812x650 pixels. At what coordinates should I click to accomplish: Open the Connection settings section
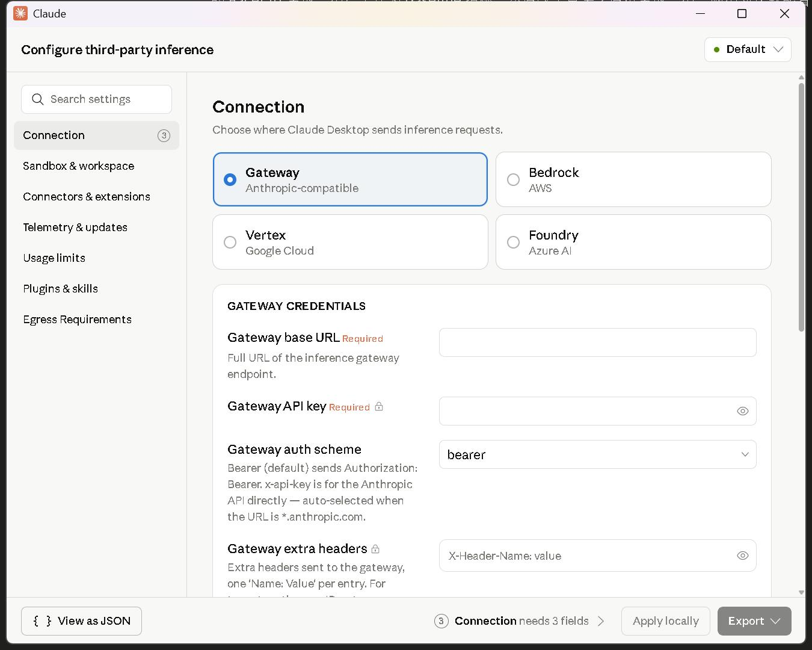(x=96, y=135)
